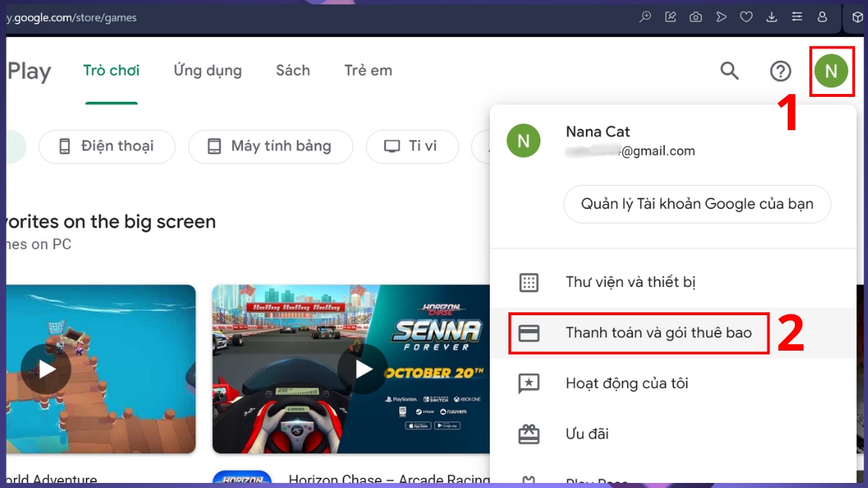Select the Máy tính bảng device chip
This screenshot has width=868, height=488.
(271, 147)
